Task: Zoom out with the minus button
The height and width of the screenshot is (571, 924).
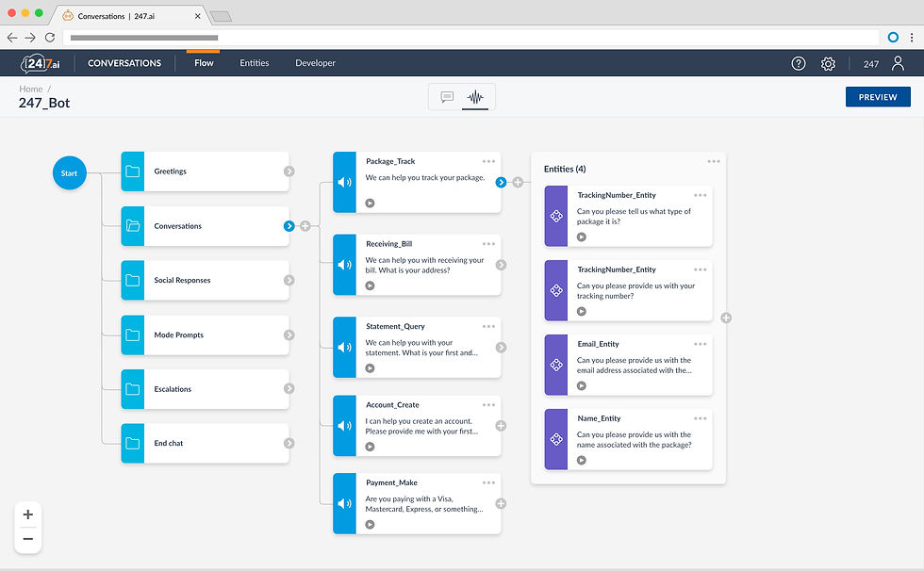Action: pos(27,539)
